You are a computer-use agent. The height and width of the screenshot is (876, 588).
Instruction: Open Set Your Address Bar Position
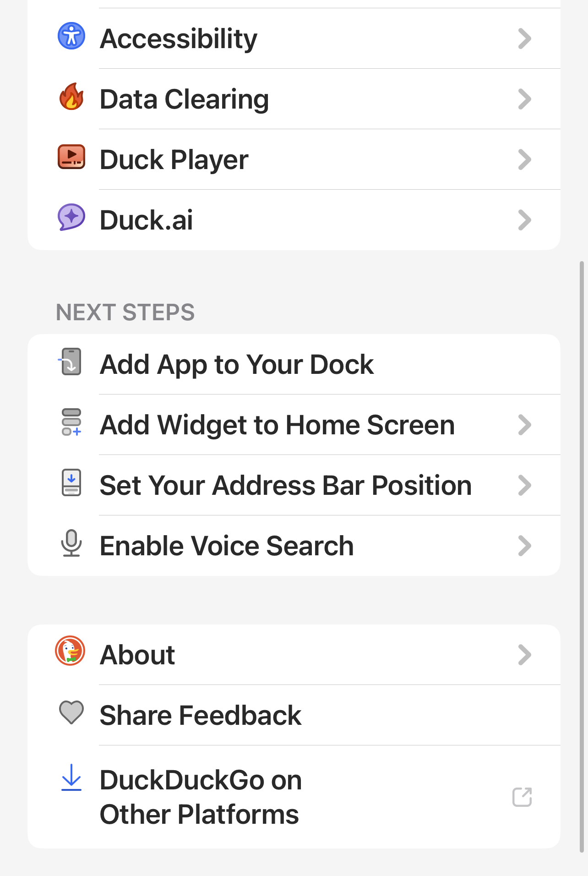click(x=294, y=485)
